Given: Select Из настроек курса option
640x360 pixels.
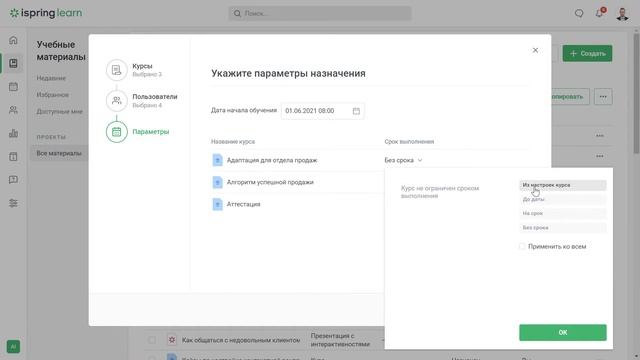Looking at the screenshot, I should [x=563, y=185].
